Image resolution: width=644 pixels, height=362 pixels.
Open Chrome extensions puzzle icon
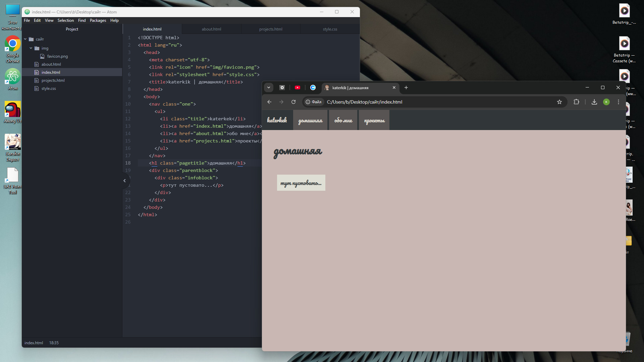(576, 102)
